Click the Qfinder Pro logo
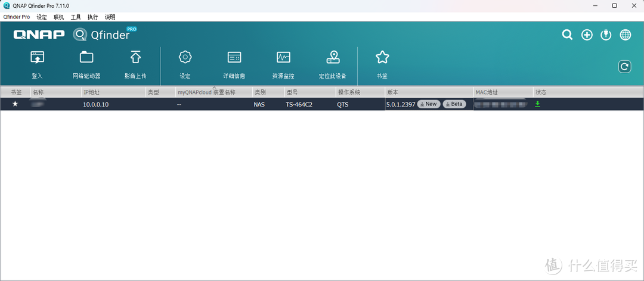Screen dimensions: 644x281 coord(105,34)
